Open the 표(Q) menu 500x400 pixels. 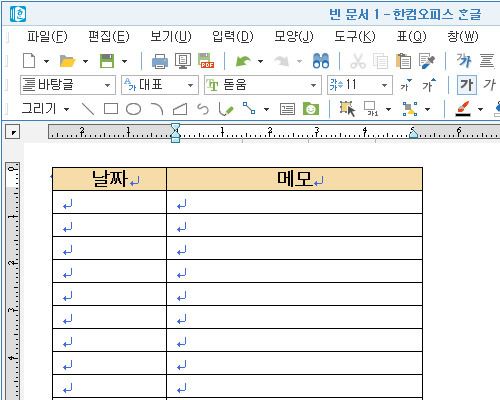coord(412,36)
